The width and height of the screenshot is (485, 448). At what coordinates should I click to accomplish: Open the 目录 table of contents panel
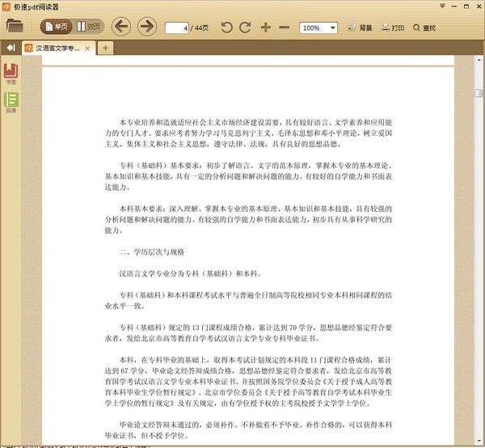11,103
